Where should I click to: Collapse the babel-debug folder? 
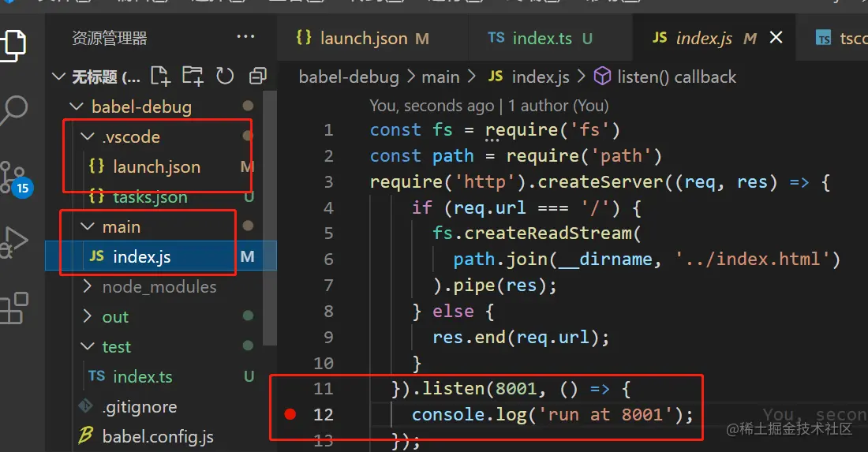coord(77,106)
